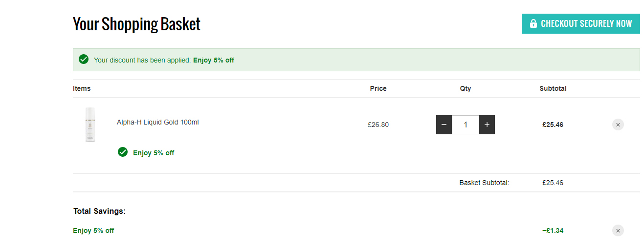This screenshot has width=644, height=250.
Task: Click the Qty column header
Action: (x=466, y=88)
